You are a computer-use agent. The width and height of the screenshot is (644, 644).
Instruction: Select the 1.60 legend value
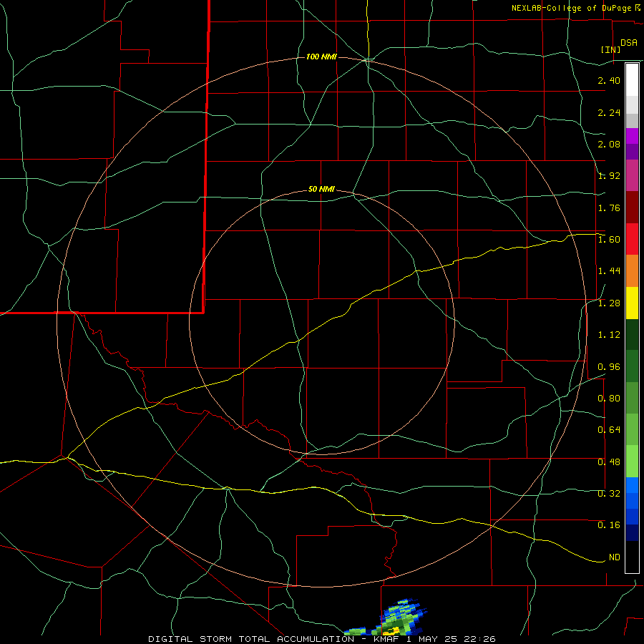coord(609,240)
